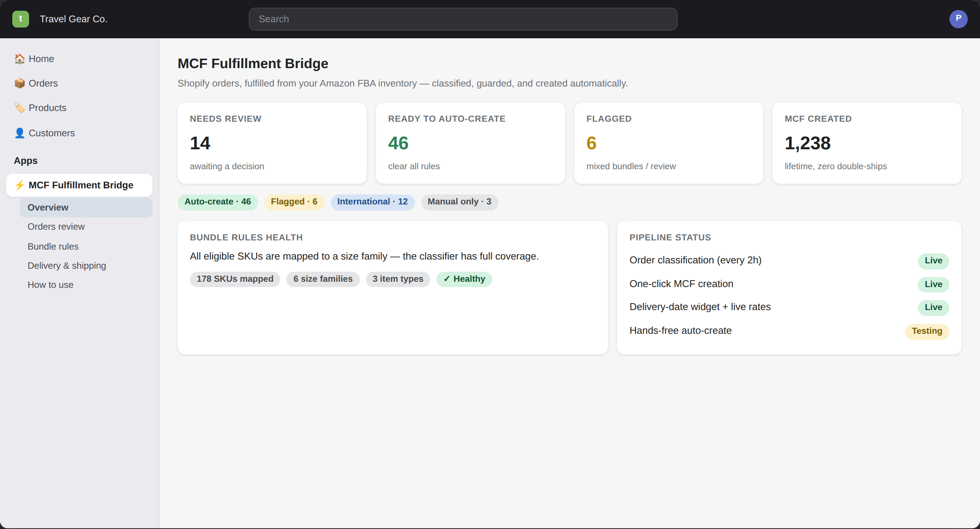Click the Healthy checkmark badge
This screenshot has height=529, width=980.
coord(464,279)
